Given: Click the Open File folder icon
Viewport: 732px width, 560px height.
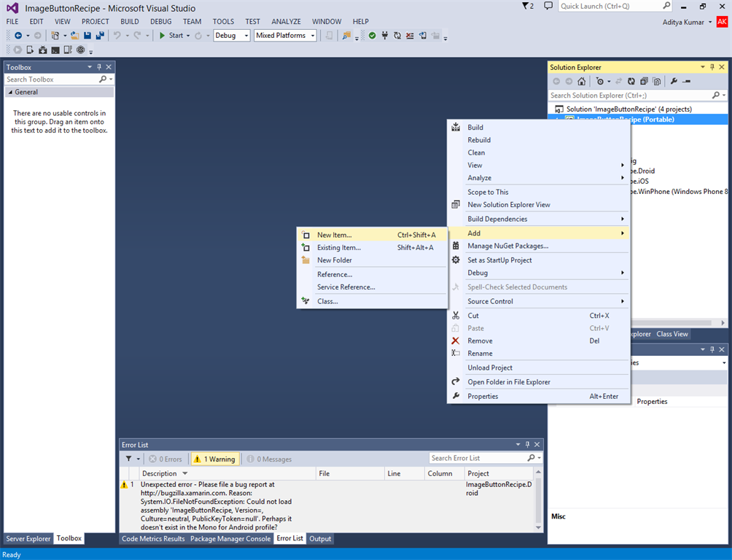Looking at the screenshot, I should pos(74,36).
